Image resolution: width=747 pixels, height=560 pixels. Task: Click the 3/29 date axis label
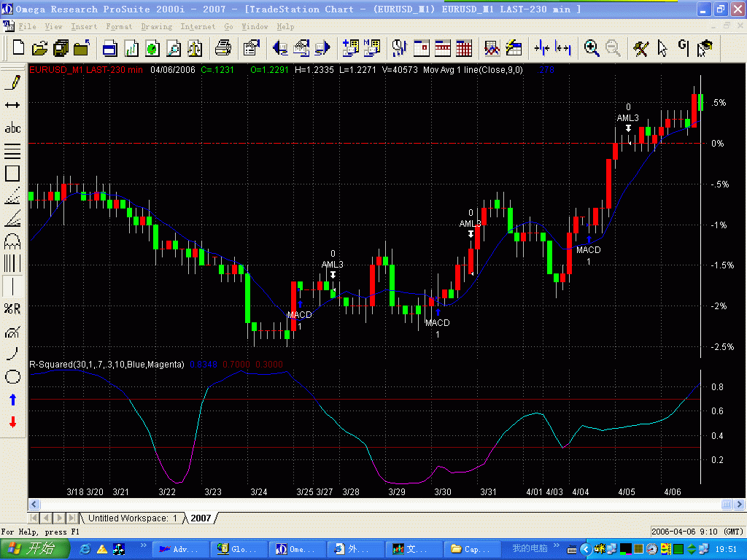[x=397, y=492]
